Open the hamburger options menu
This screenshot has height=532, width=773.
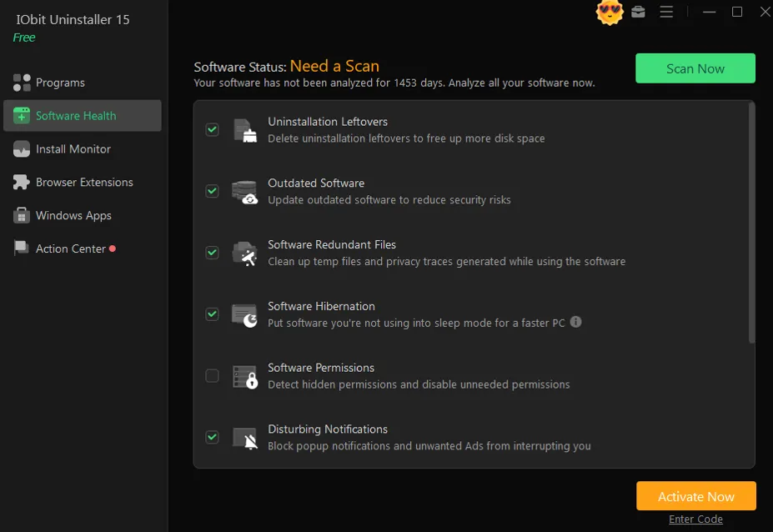666,12
